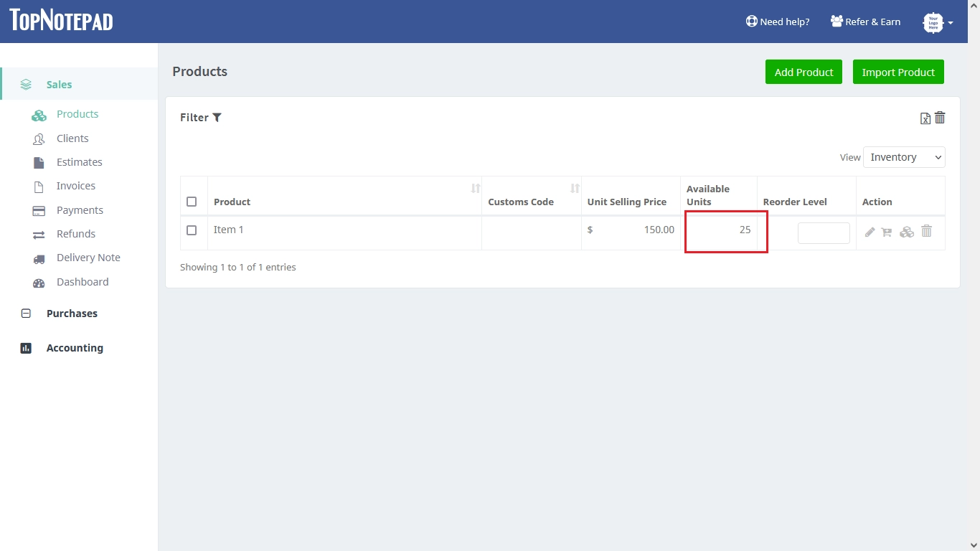980x551 pixels.
Task: Check the checkbox beside Item 1
Action: (x=192, y=230)
